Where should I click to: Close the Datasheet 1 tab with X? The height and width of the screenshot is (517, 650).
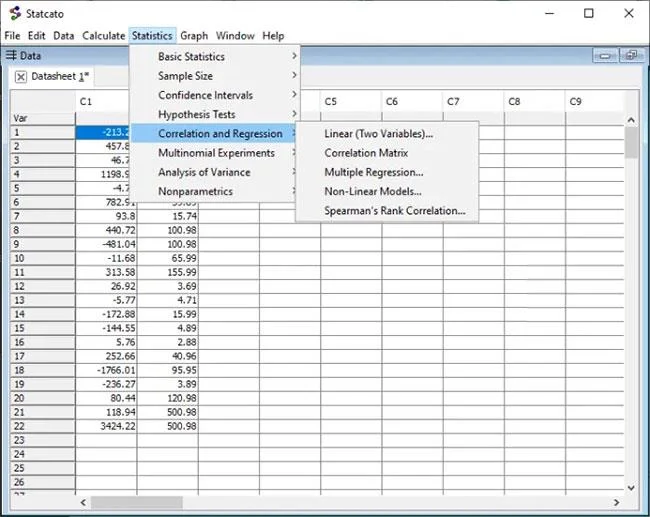click(x=21, y=77)
